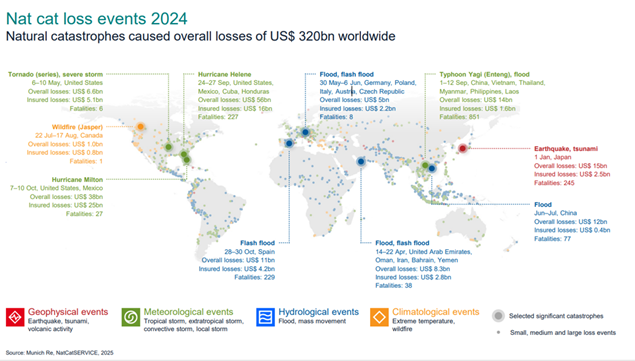Click the red Geophysical events diamond icon
Viewport: 635px width, 361px height.
15,317
